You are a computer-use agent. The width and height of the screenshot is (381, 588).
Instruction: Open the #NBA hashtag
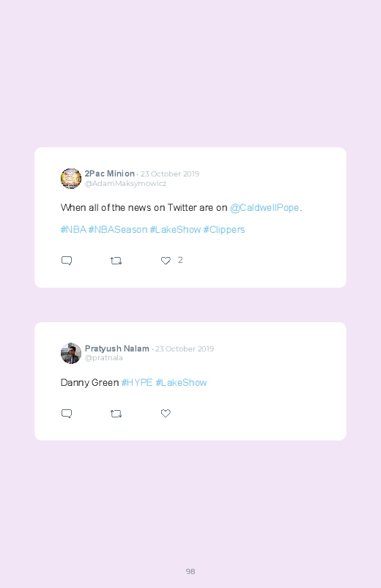click(73, 229)
